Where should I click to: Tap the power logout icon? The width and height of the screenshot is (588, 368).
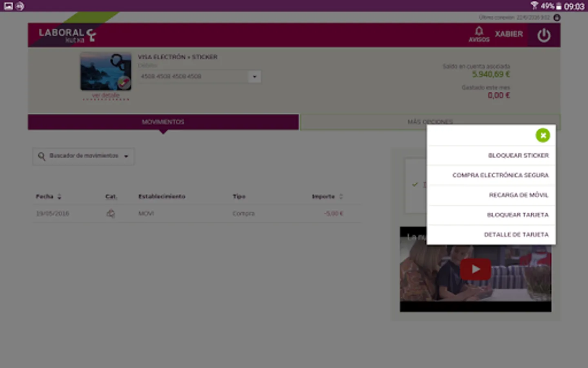(544, 35)
